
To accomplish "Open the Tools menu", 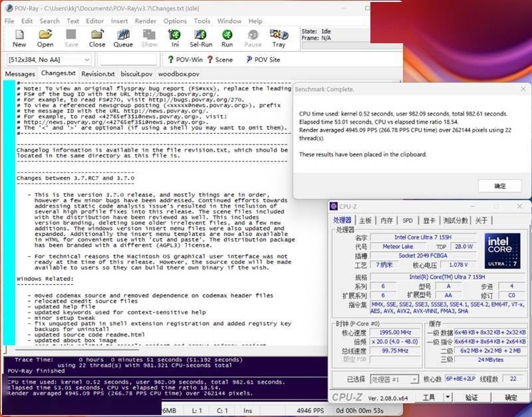I will point(202,21).
